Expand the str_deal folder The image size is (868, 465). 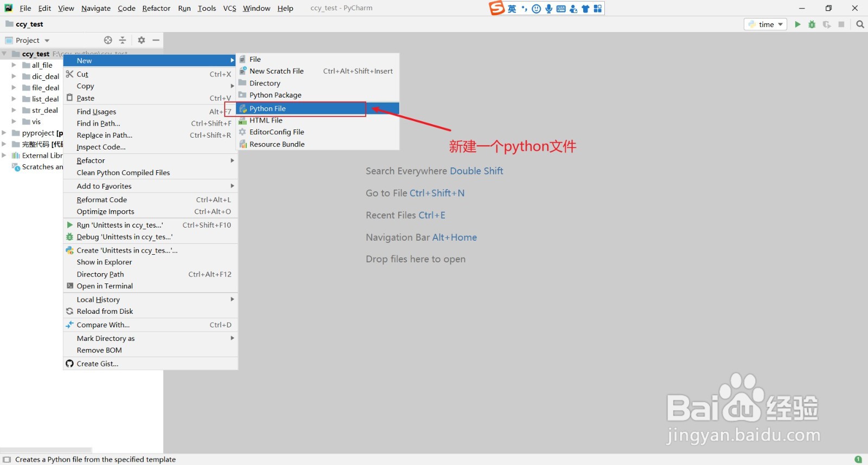click(14, 110)
